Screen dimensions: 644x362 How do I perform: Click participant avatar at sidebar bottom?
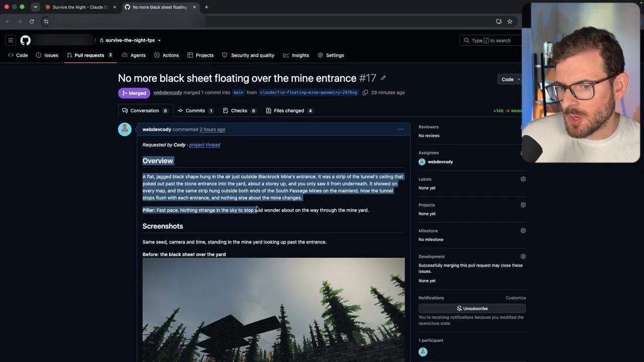pos(423,352)
